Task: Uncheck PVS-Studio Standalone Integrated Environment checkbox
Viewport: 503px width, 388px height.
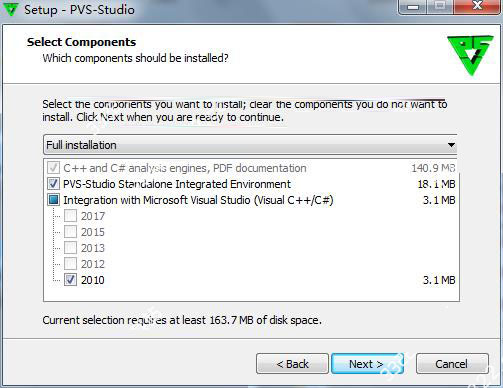Action: coord(53,184)
